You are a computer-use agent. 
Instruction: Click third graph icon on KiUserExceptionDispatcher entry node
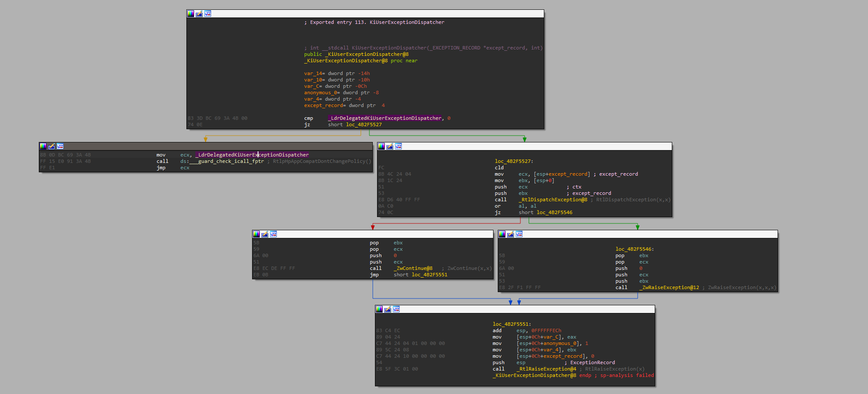(208, 14)
